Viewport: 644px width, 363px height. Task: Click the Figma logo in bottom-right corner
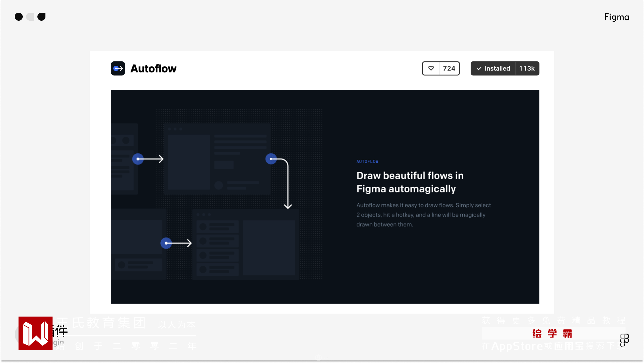tap(624, 340)
